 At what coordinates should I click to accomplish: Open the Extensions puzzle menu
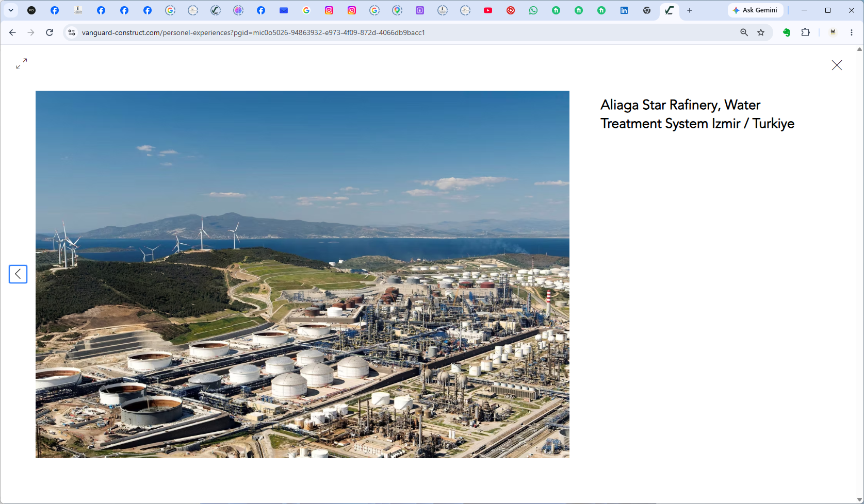coord(805,32)
